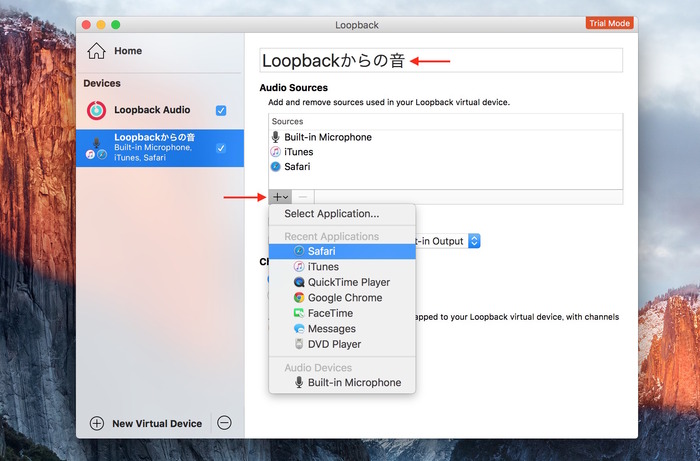Choose Built-in Microphone under Audio Devices
Image resolution: width=700 pixels, height=461 pixels.
click(x=342, y=382)
